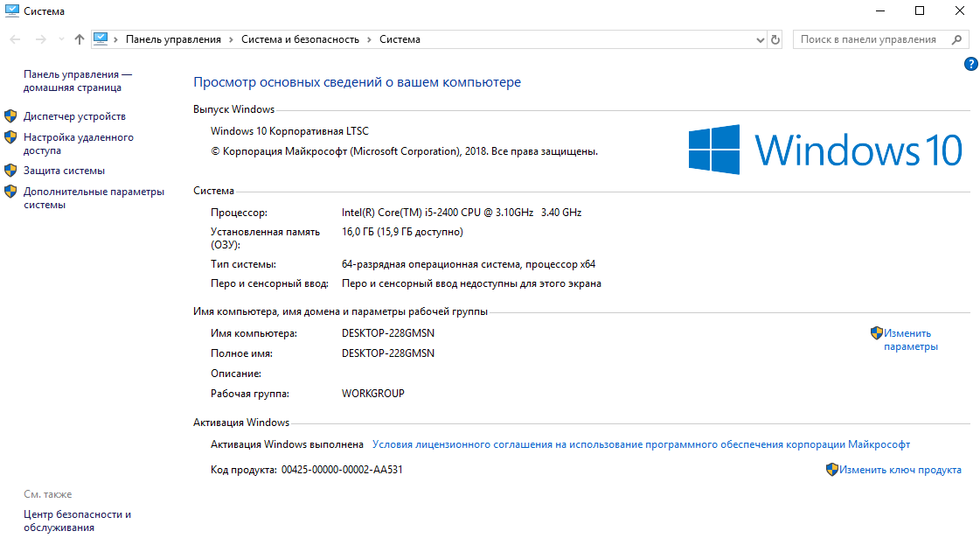980x545 pixels.
Task: Expand the address bar history dropdown
Action: click(x=760, y=39)
